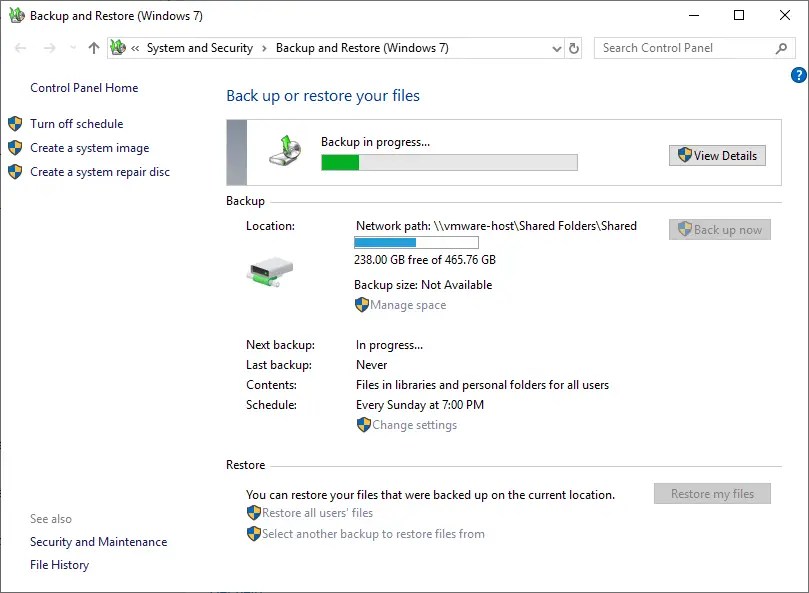Click the backup-in-progress drive icon

click(286, 150)
